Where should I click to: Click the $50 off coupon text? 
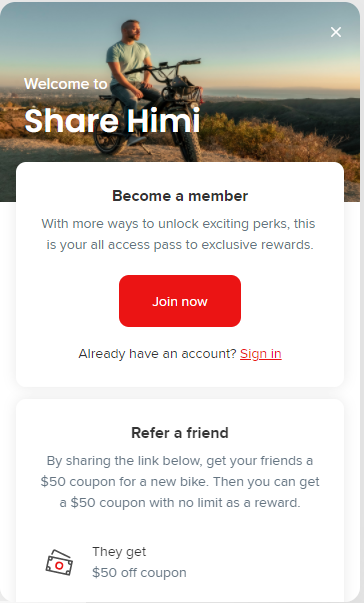(x=139, y=573)
